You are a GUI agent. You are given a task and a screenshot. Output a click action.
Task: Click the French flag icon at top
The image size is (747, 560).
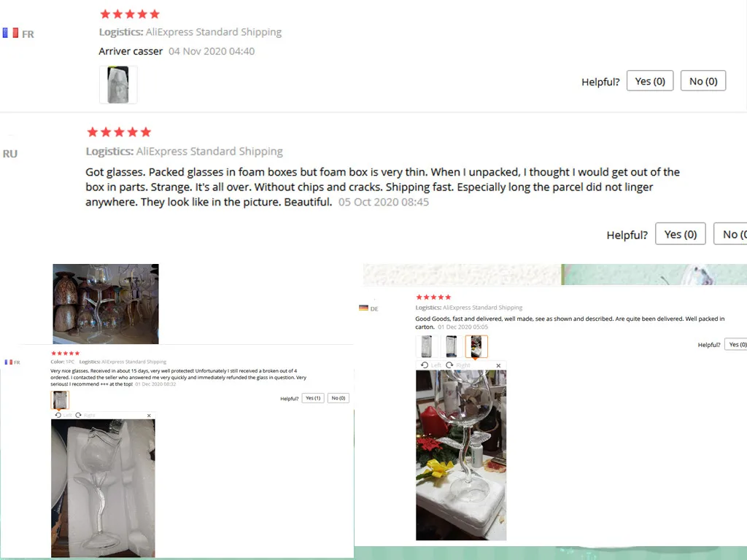pyautogui.click(x=10, y=34)
